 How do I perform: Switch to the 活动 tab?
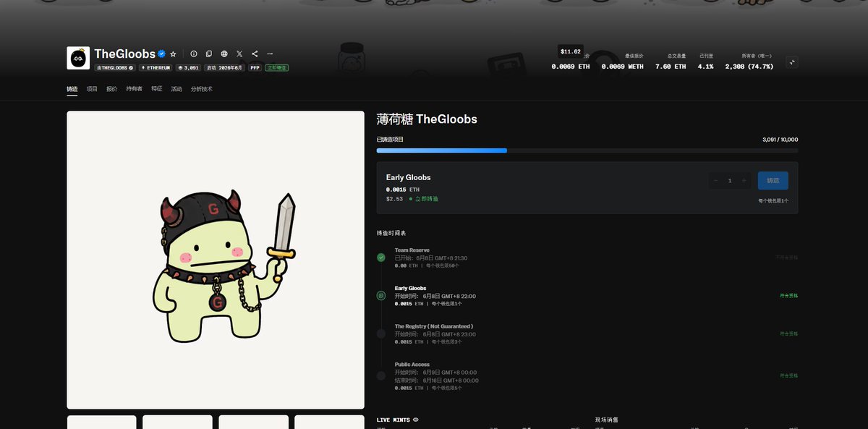[x=176, y=89]
